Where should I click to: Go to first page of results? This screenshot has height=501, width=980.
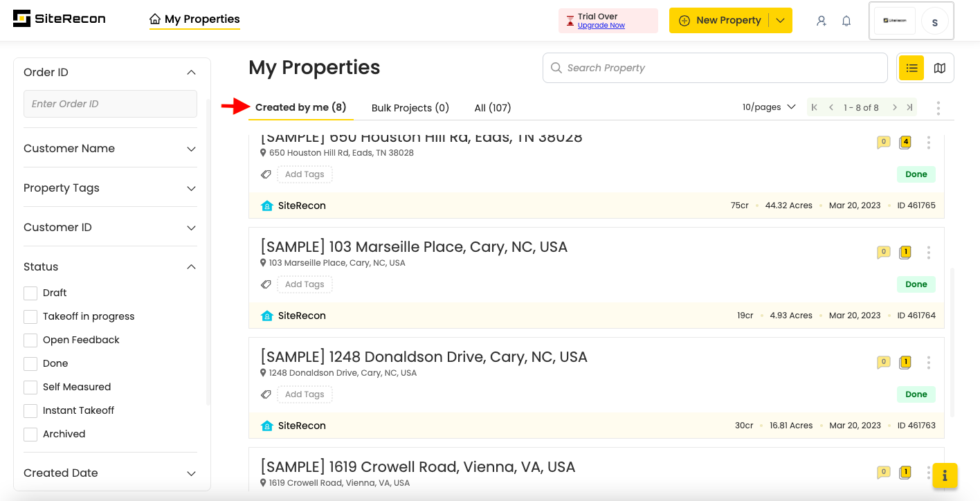815,107
